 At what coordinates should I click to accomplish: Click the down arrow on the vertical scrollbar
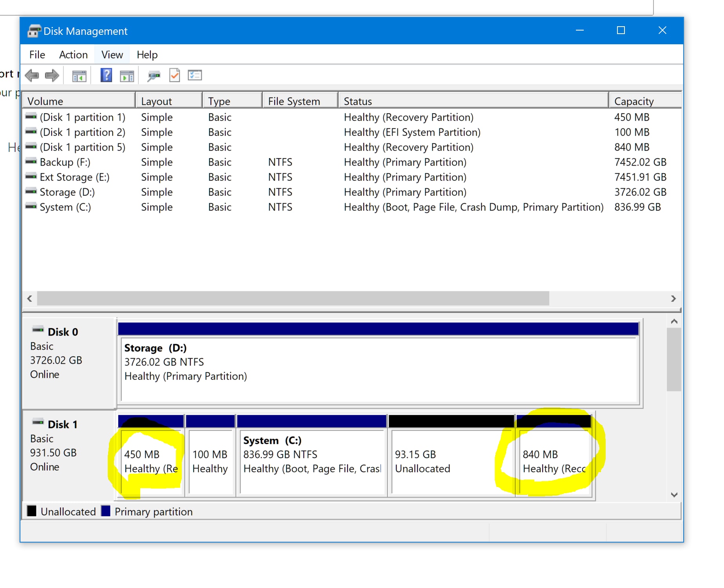coord(675,494)
